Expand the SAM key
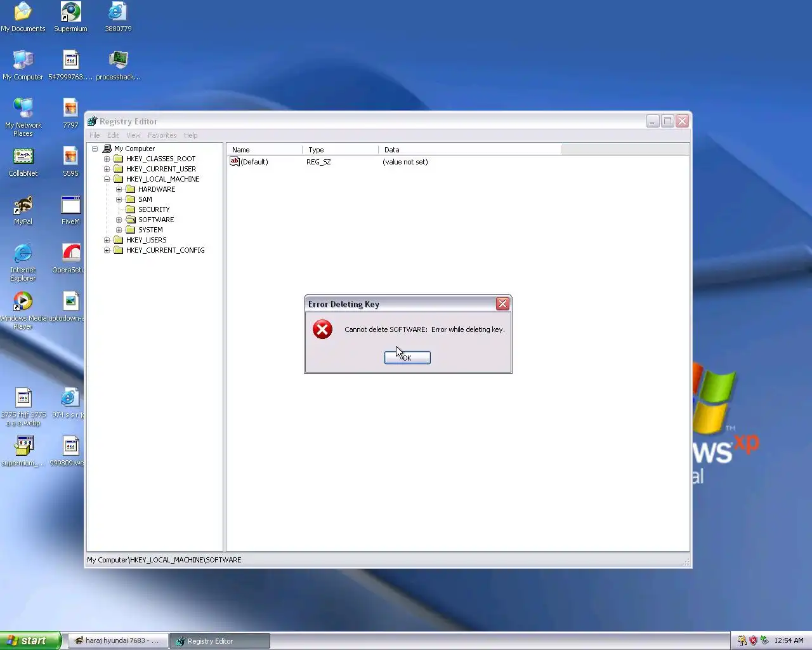Viewport: 812px width, 650px height. (x=119, y=199)
